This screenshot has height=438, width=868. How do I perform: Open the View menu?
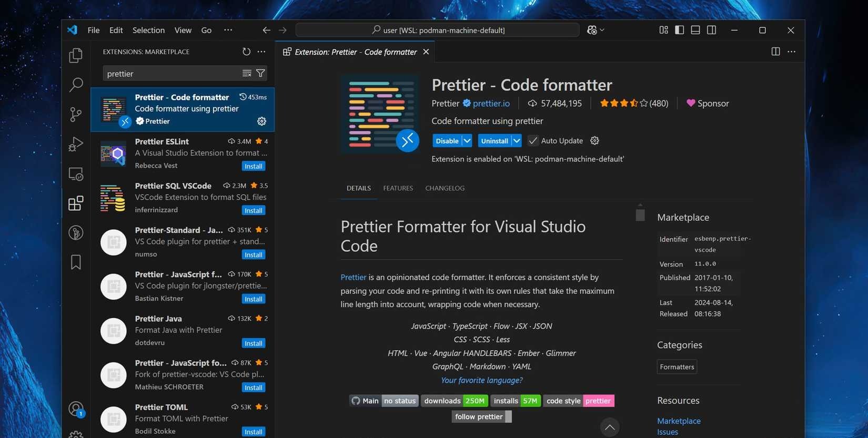[183, 30]
